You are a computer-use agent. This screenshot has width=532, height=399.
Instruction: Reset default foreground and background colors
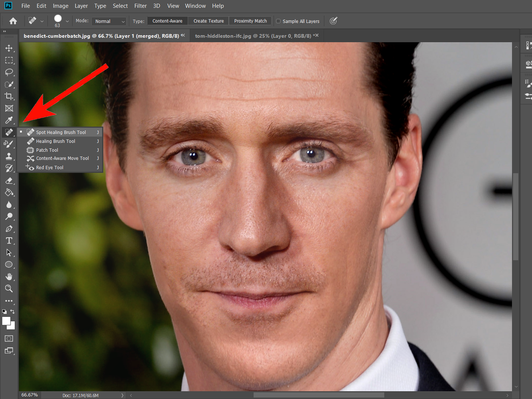[4, 311]
